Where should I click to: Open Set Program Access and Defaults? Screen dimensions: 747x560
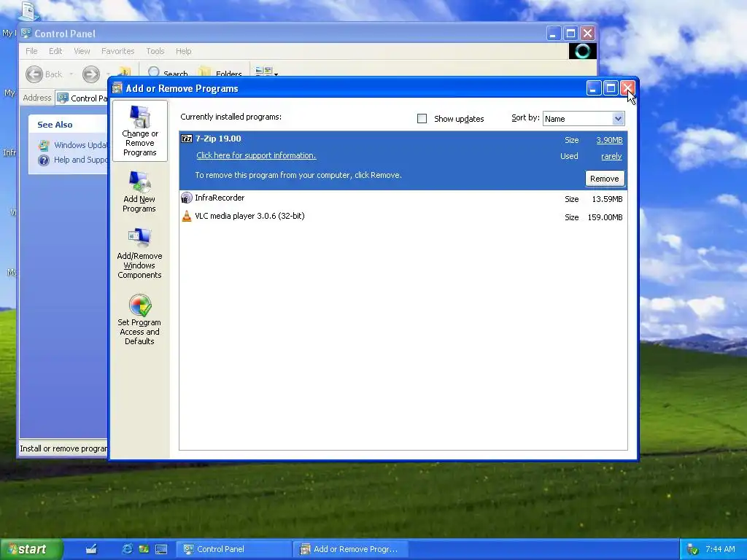click(x=139, y=319)
